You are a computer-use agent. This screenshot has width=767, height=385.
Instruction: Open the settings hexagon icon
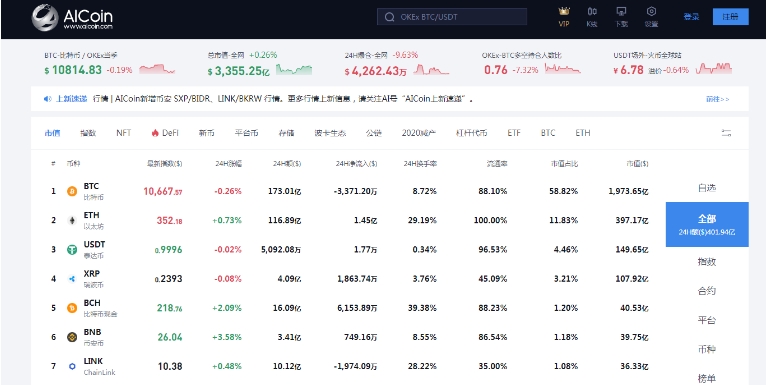pos(651,11)
